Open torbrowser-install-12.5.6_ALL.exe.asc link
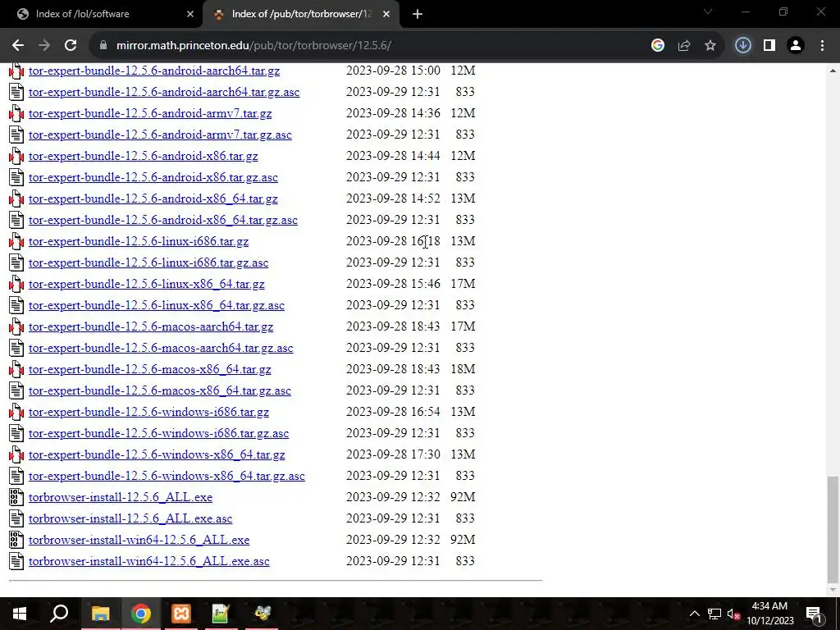Viewport: 840px width, 630px height. pyautogui.click(x=130, y=518)
